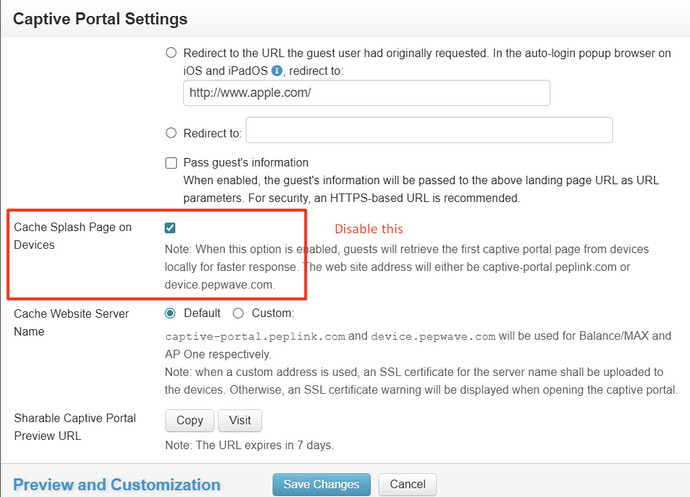The height and width of the screenshot is (497, 690).
Task: Open the Preview and Customization section
Action: click(116, 485)
